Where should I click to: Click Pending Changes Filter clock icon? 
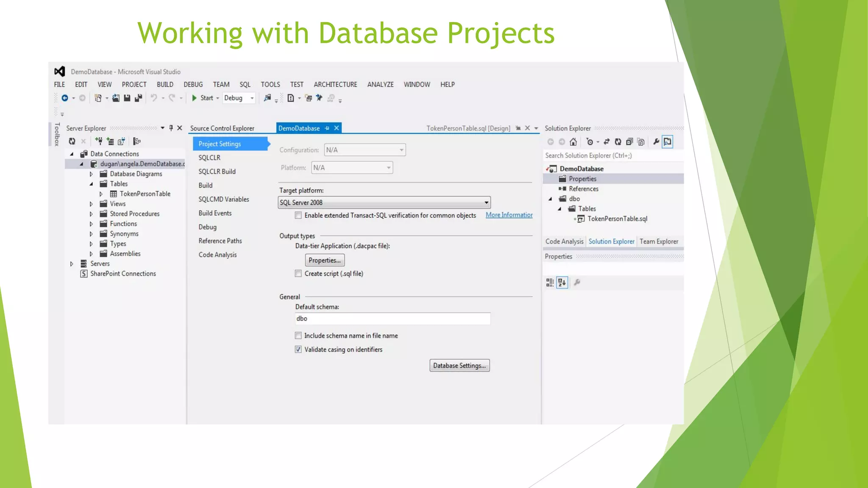pos(590,142)
